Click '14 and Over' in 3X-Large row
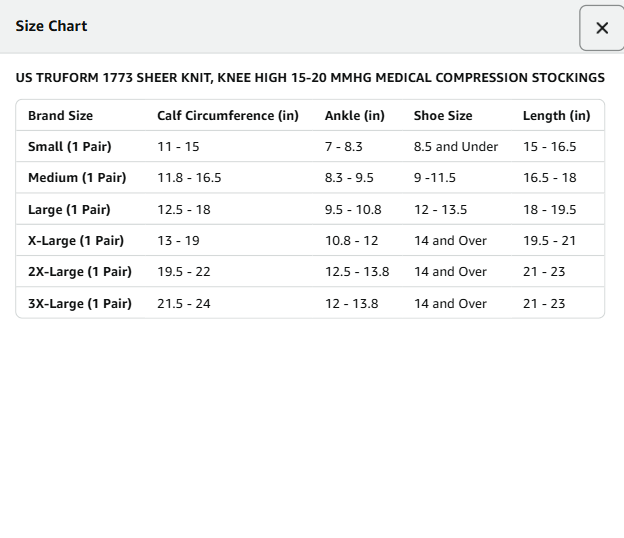 pyautogui.click(x=450, y=304)
